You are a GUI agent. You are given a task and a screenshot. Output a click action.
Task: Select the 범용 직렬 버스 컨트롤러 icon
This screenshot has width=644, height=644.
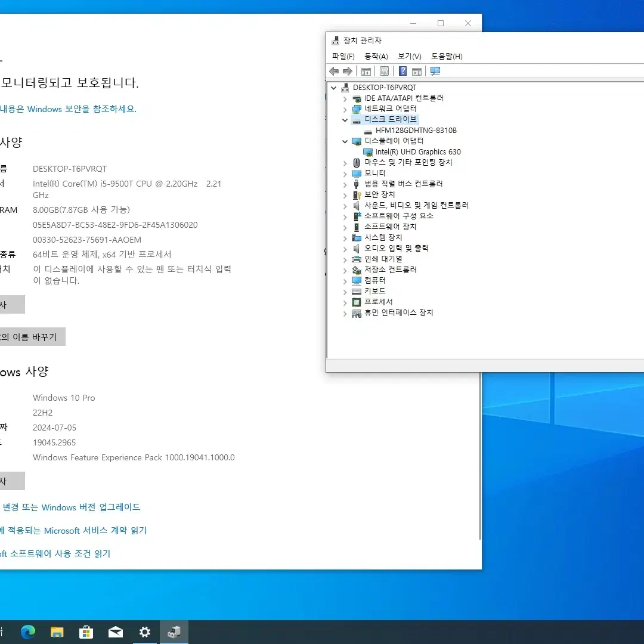357,184
